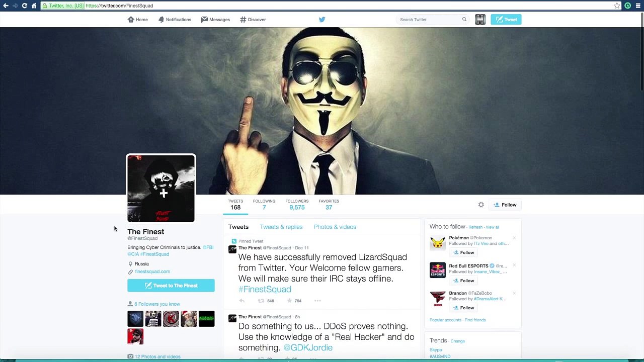Go back using the browser back arrow
Image resolution: width=644 pixels, height=362 pixels.
(6, 6)
